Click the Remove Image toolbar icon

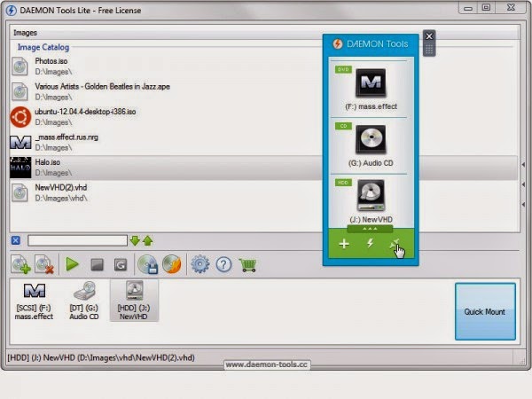[x=44, y=264]
